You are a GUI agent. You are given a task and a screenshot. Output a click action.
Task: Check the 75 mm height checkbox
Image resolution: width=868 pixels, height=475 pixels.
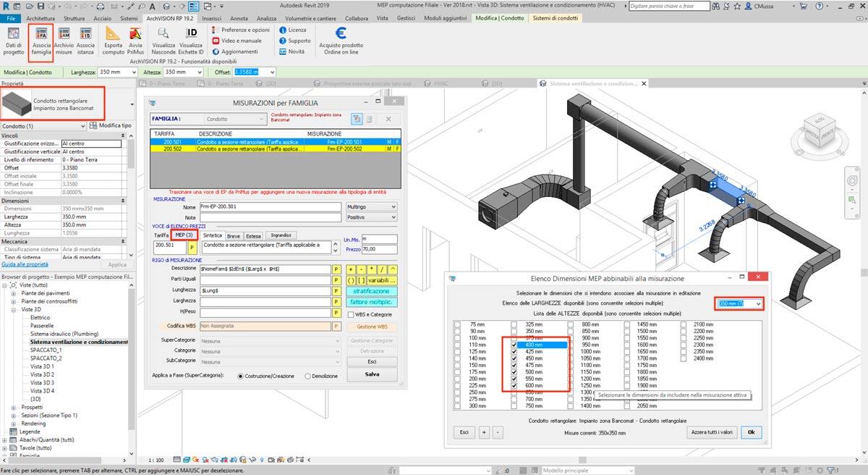(x=457, y=325)
